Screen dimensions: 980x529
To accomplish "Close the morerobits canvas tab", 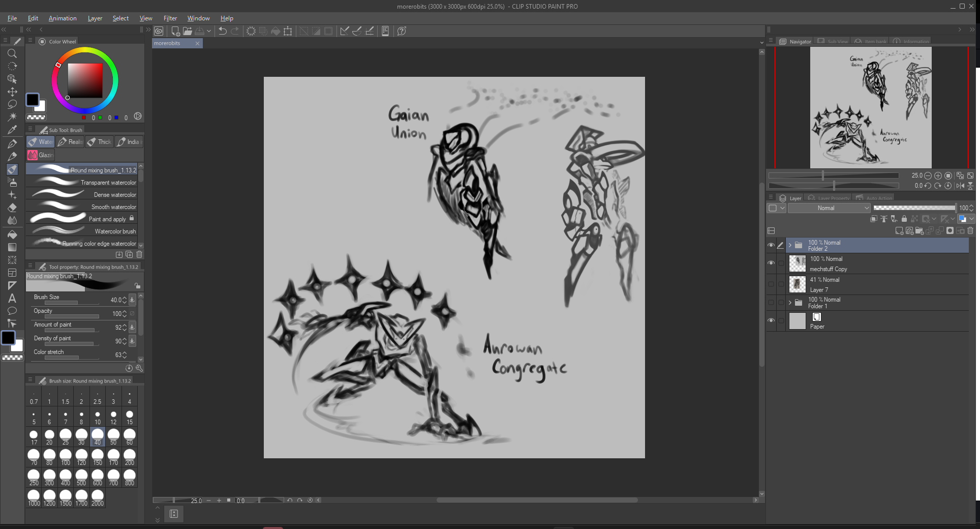I will click(x=198, y=44).
